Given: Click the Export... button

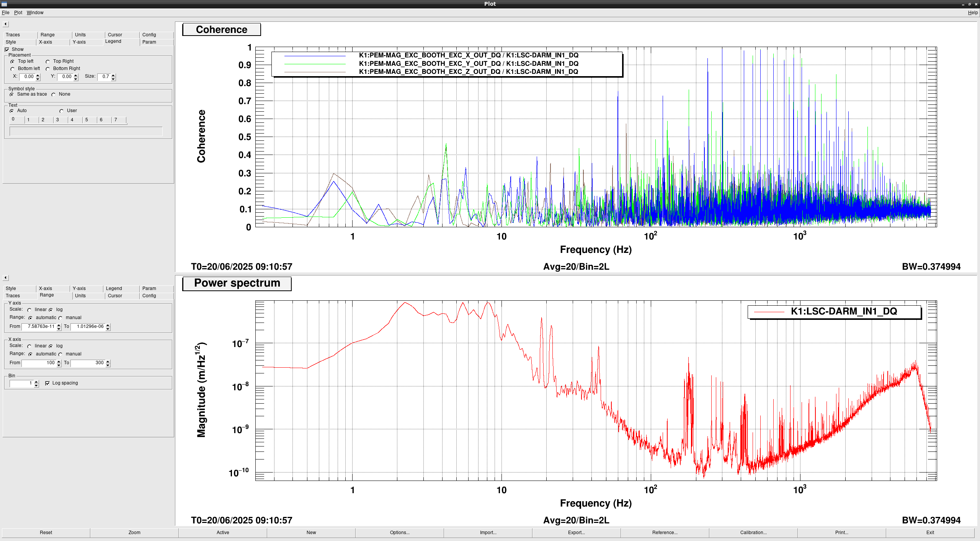Looking at the screenshot, I should click(x=577, y=533).
